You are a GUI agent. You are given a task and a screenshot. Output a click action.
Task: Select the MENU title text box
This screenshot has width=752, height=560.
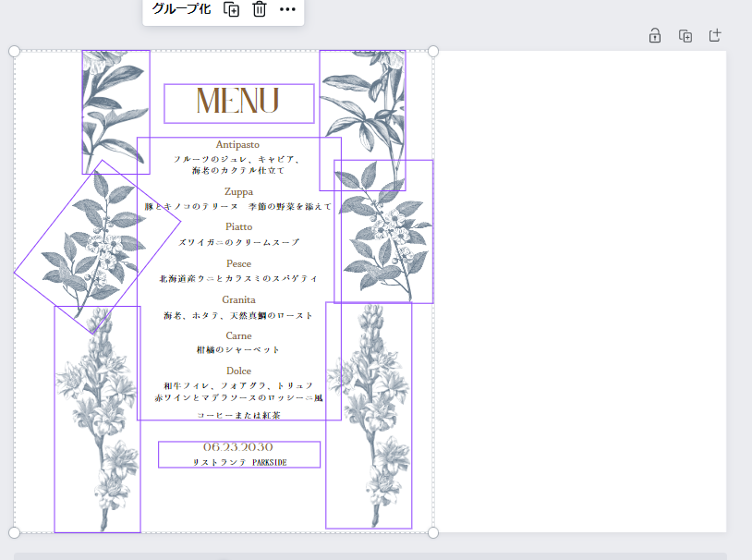[238, 102]
